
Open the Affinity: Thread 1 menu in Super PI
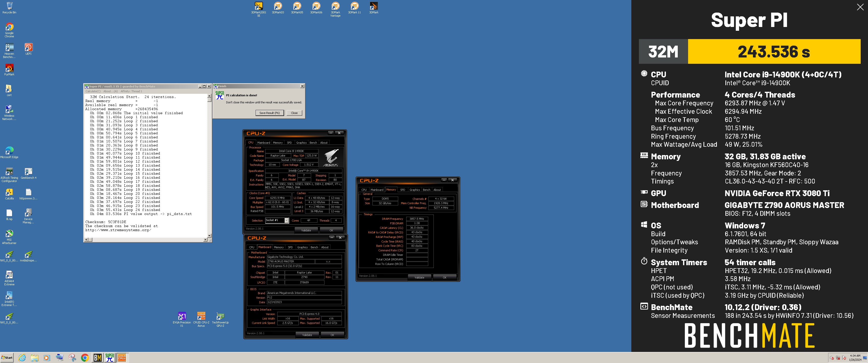click(x=131, y=91)
